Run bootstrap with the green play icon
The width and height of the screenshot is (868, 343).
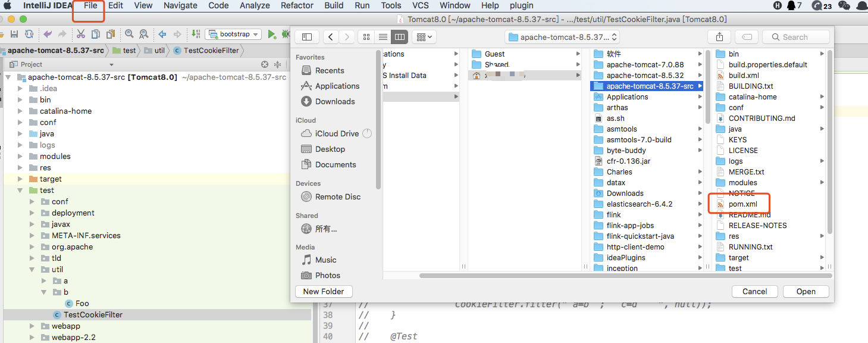tap(272, 35)
